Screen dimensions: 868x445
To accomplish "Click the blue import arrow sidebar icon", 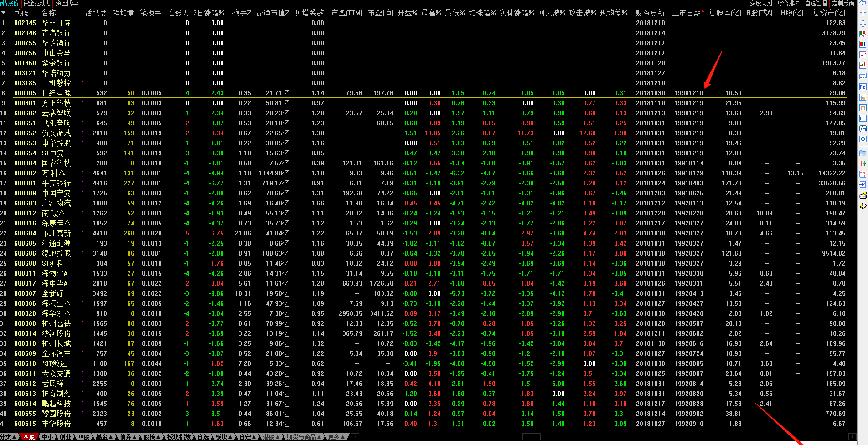I will pyautogui.click(x=863, y=184).
